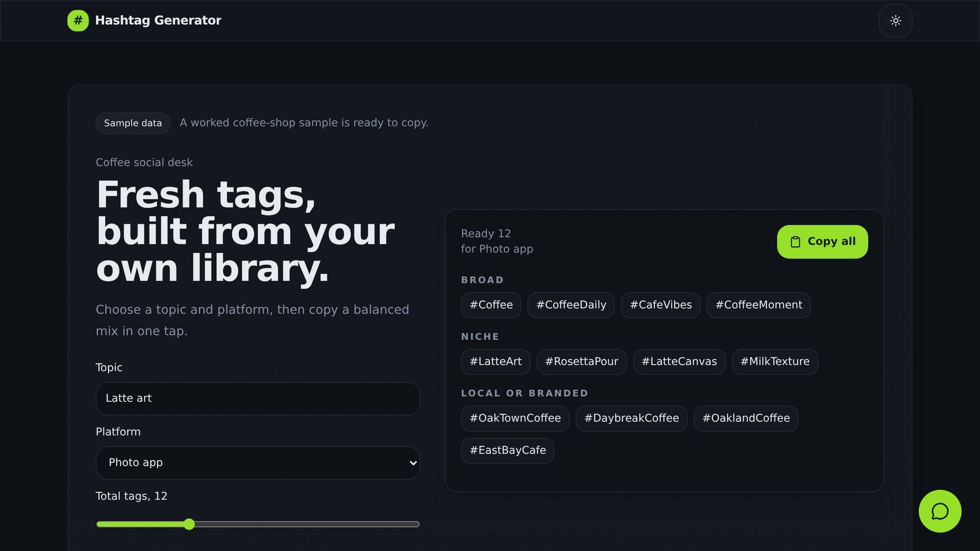Click the Topic field containing Latte art
The height and width of the screenshot is (551, 980).
pyautogui.click(x=258, y=398)
